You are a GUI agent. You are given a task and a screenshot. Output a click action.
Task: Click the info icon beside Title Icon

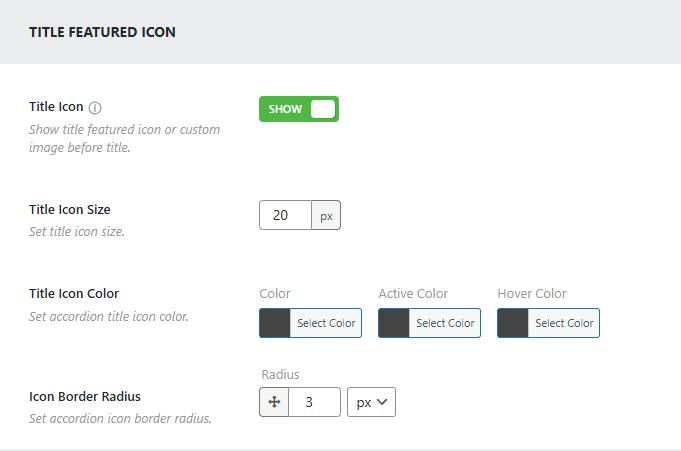tap(96, 107)
